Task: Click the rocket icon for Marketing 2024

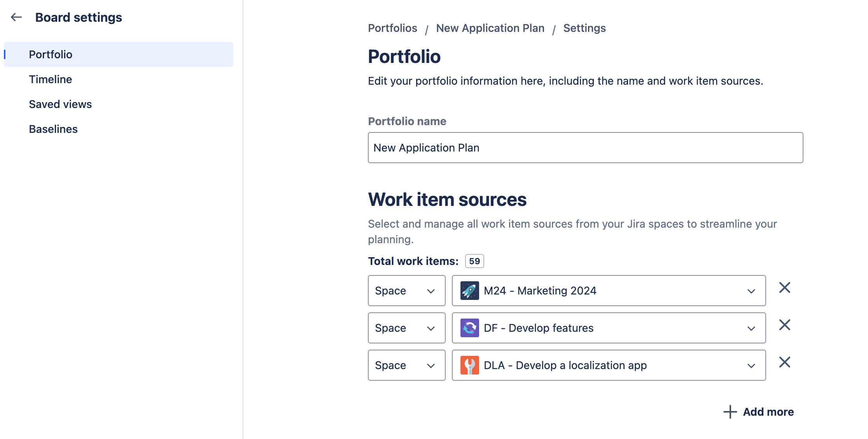Action: (x=469, y=291)
